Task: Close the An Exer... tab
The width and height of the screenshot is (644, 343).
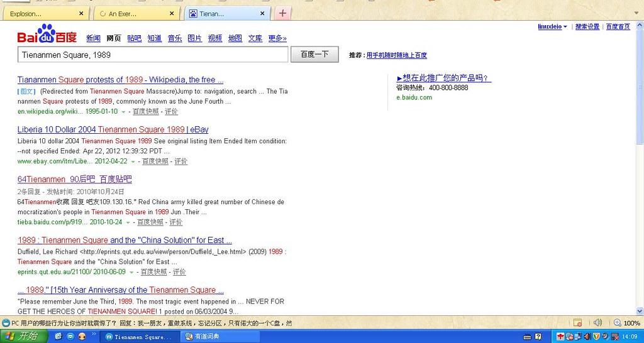Action: [172, 14]
